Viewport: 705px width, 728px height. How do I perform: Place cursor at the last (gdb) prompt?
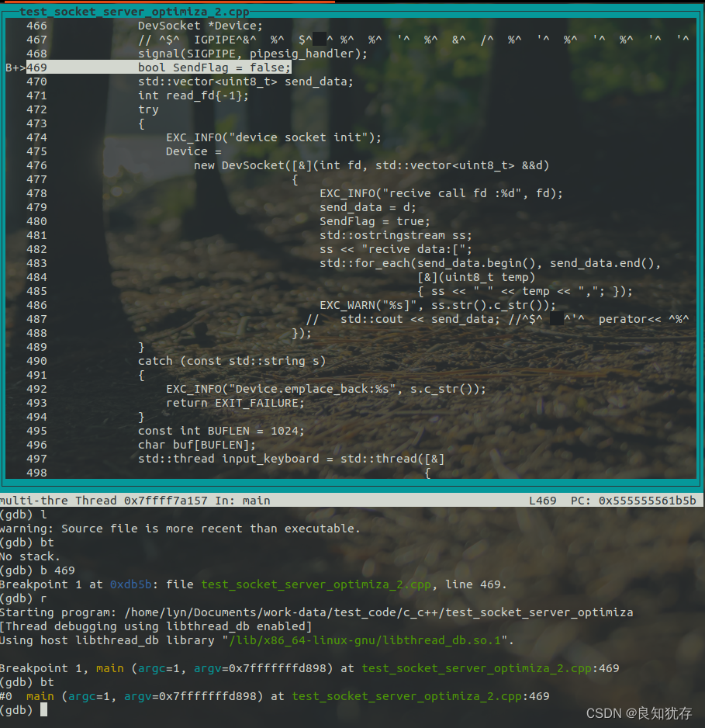coord(44,710)
